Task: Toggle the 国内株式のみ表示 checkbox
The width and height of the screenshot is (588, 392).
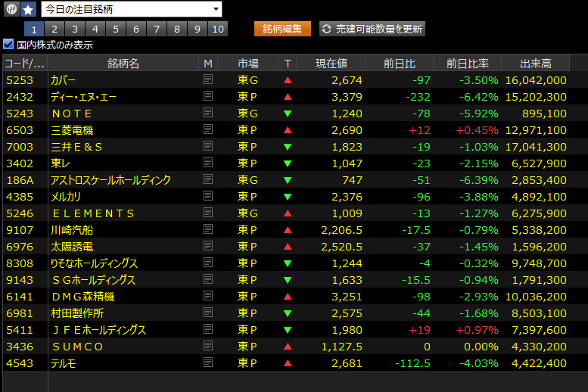Action: point(8,45)
